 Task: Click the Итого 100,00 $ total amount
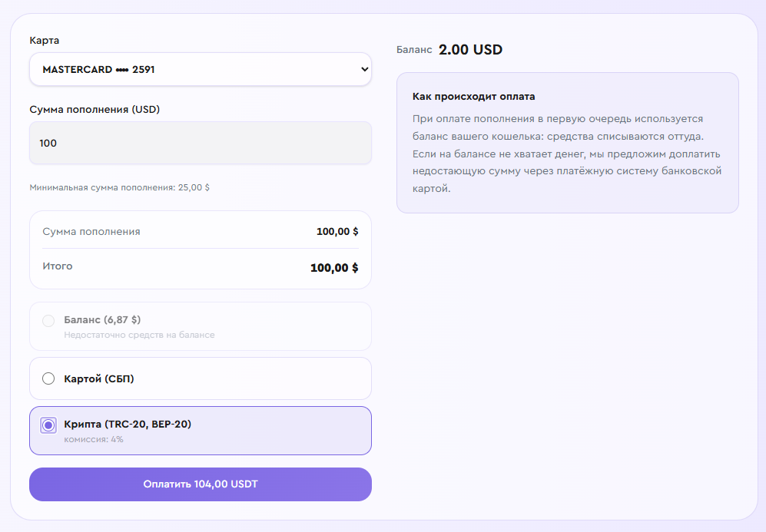[334, 267]
